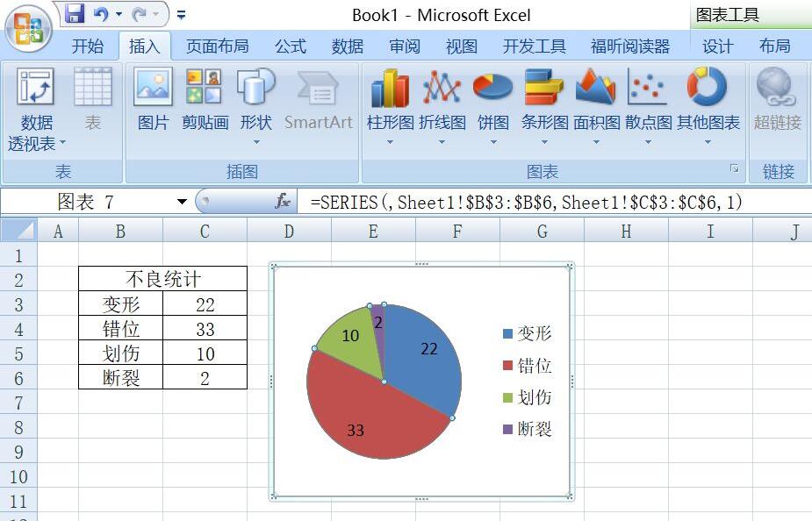Click into the SERIES formula bar
This screenshot has width=812, height=521.
[x=554, y=202]
